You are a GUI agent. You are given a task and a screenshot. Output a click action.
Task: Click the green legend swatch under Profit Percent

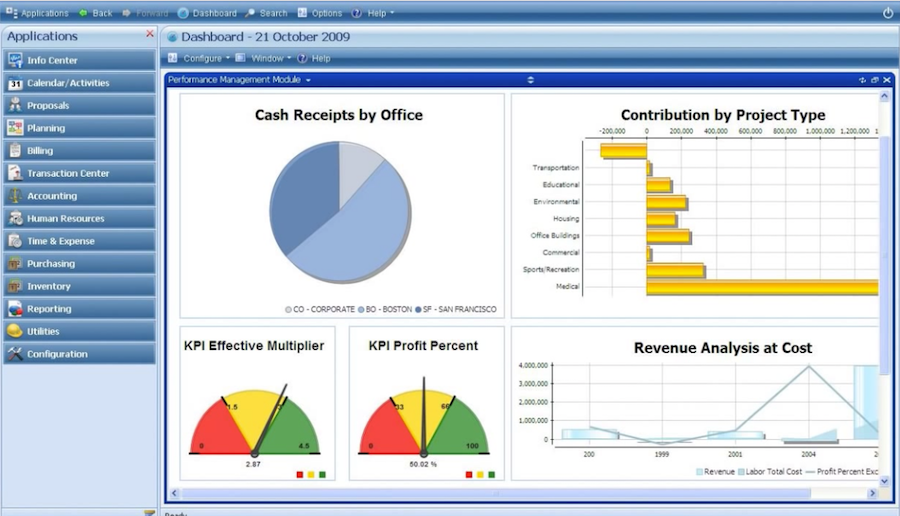491,475
